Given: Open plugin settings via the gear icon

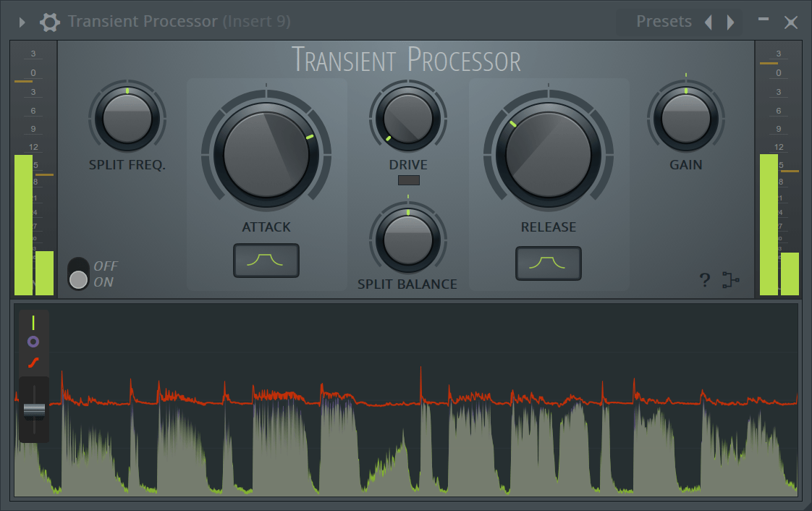Looking at the screenshot, I should click(49, 22).
